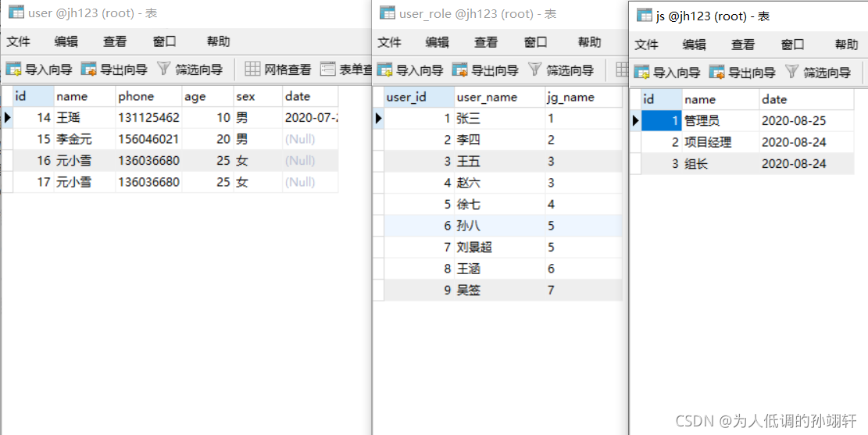Image resolution: width=868 pixels, height=435 pixels.
Task: Click form view icon in user window
Action: pos(327,70)
